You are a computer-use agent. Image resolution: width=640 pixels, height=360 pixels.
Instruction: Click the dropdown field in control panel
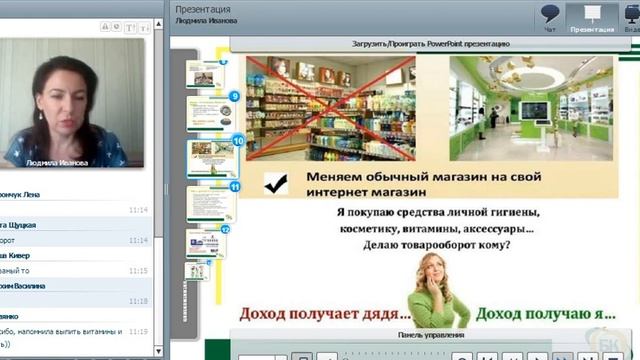tap(262, 358)
